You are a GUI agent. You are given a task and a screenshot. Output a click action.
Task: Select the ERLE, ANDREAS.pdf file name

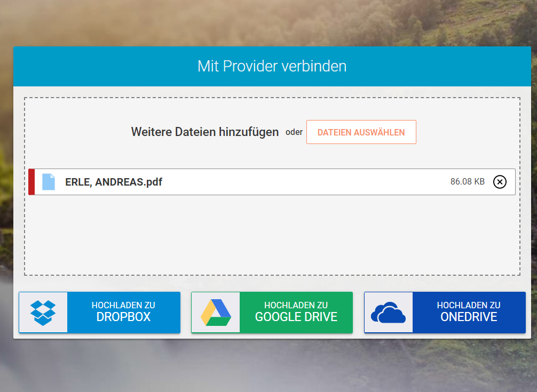[113, 182]
